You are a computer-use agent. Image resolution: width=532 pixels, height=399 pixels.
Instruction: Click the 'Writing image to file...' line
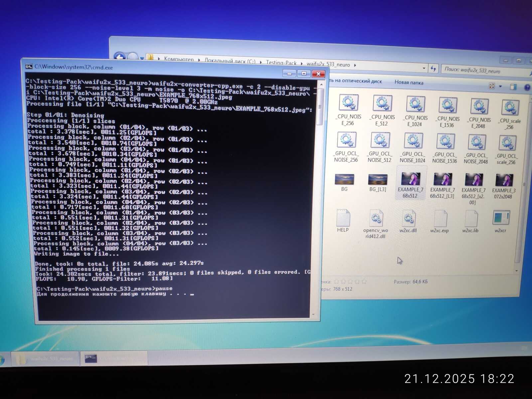pos(76,254)
